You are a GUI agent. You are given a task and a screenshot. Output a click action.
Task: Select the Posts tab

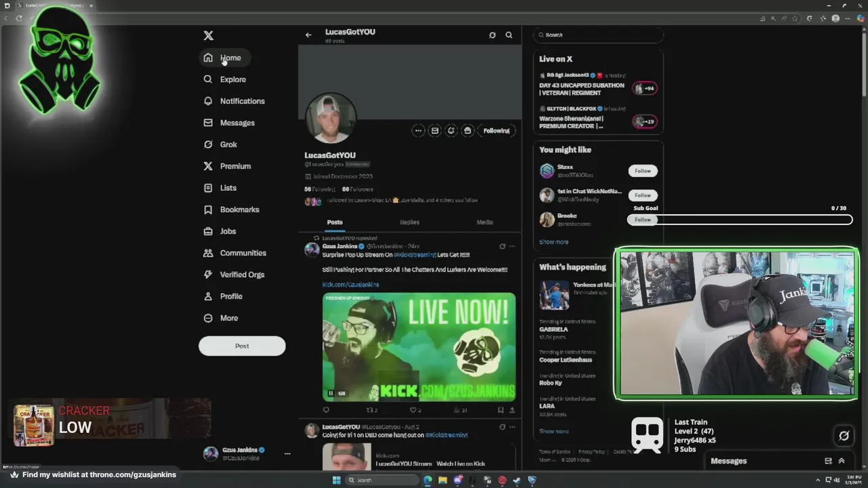point(335,222)
